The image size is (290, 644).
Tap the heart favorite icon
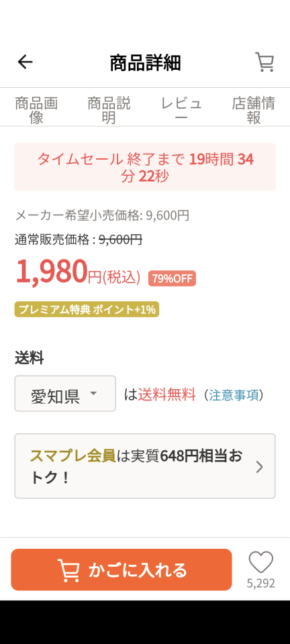tap(261, 562)
